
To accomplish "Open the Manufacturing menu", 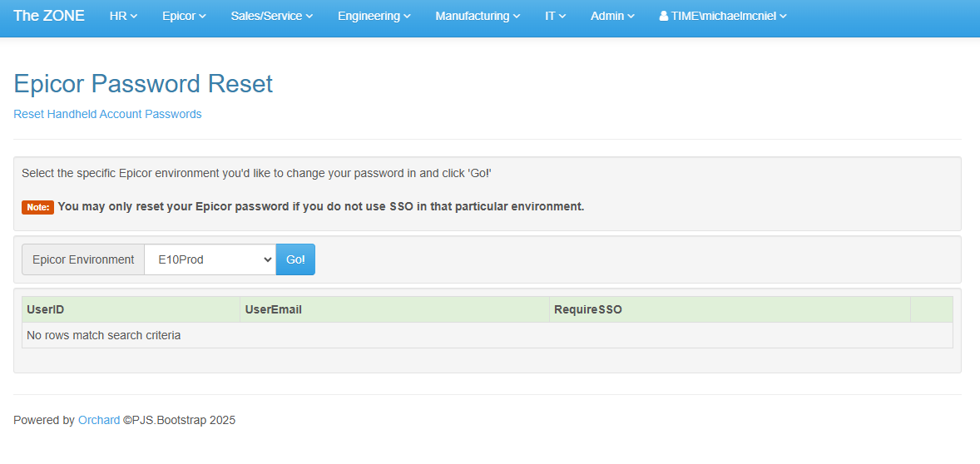I will (478, 17).
